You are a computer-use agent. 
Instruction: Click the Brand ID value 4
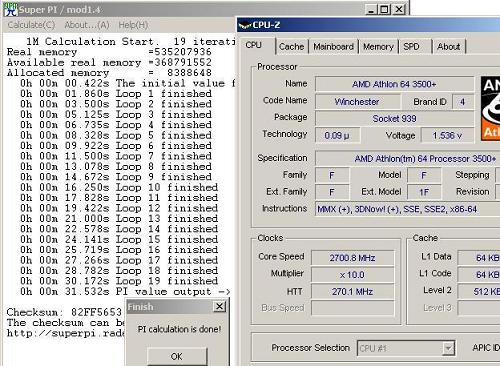click(463, 102)
